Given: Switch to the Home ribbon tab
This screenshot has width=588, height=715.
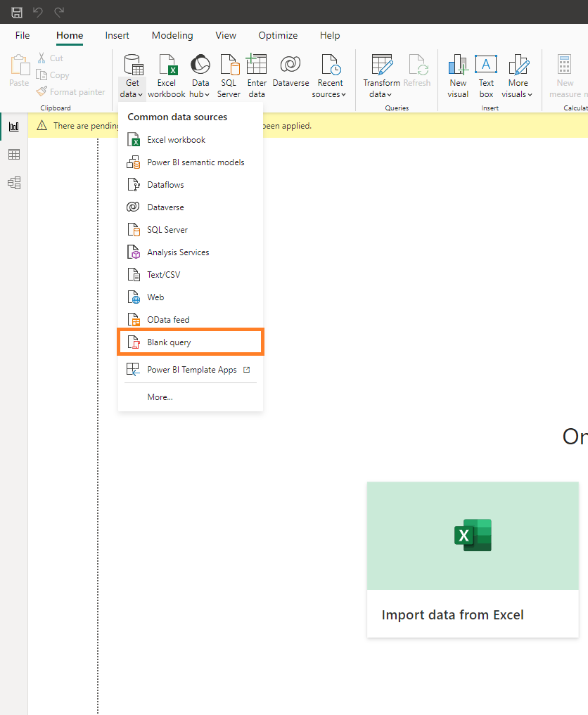Looking at the screenshot, I should [70, 36].
